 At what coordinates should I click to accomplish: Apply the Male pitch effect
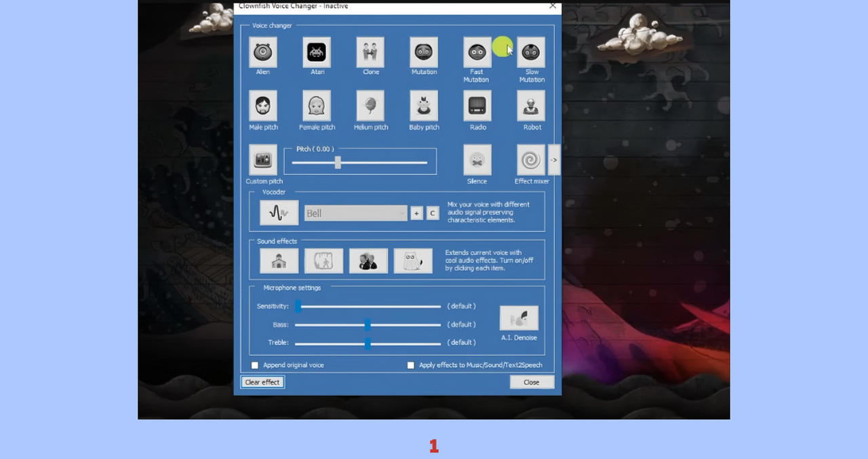263,106
